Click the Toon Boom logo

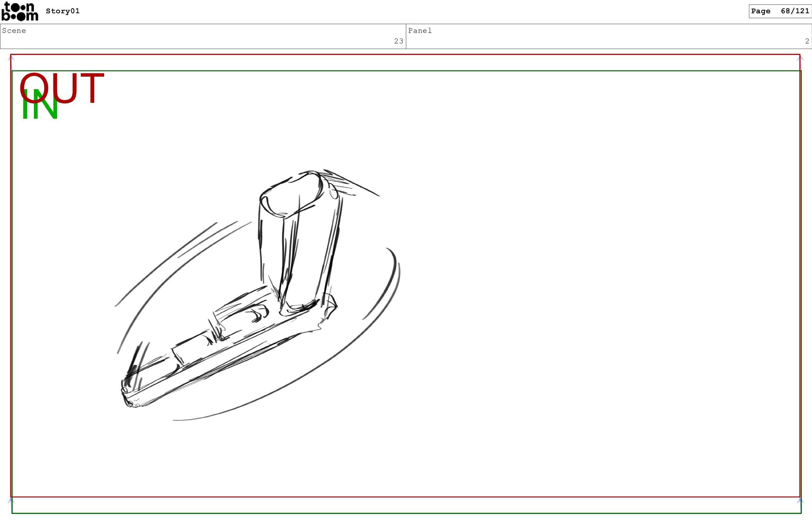pyautogui.click(x=20, y=11)
